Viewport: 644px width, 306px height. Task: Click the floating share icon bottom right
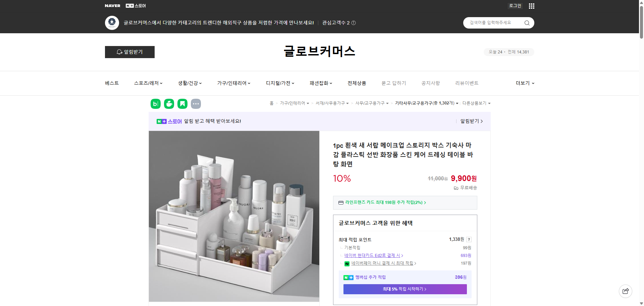coord(625,291)
